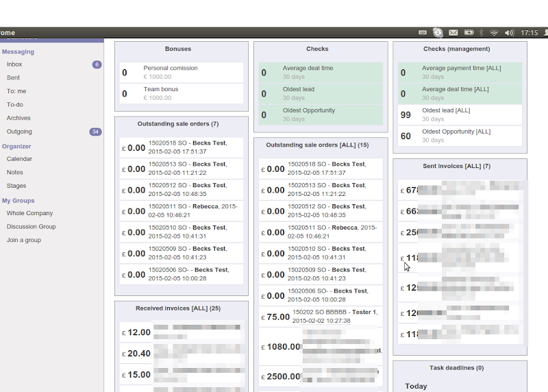Click the Bonuses panel title
The height and width of the screenshot is (392, 548).
(178, 49)
